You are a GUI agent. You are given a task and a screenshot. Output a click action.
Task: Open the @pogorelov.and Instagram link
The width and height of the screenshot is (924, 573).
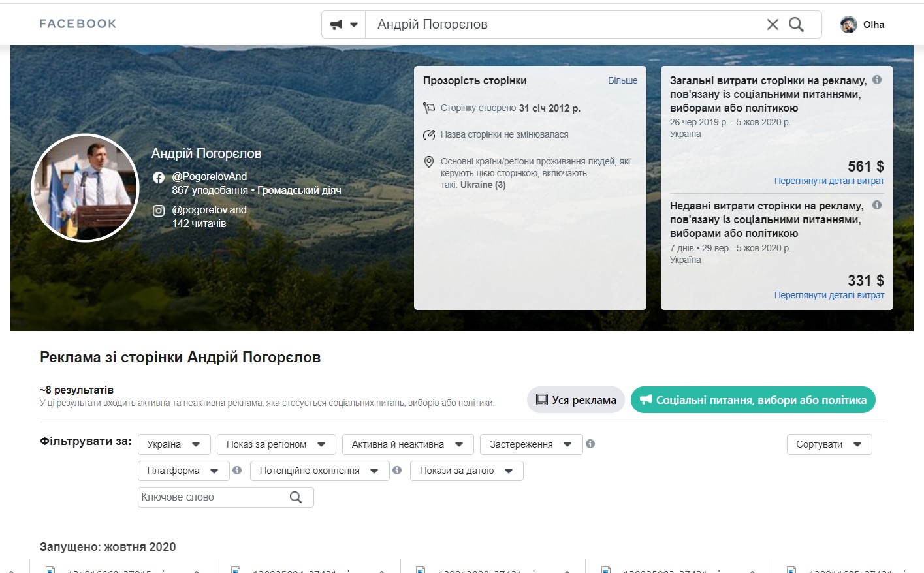pyautogui.click(x=210, y=209)
